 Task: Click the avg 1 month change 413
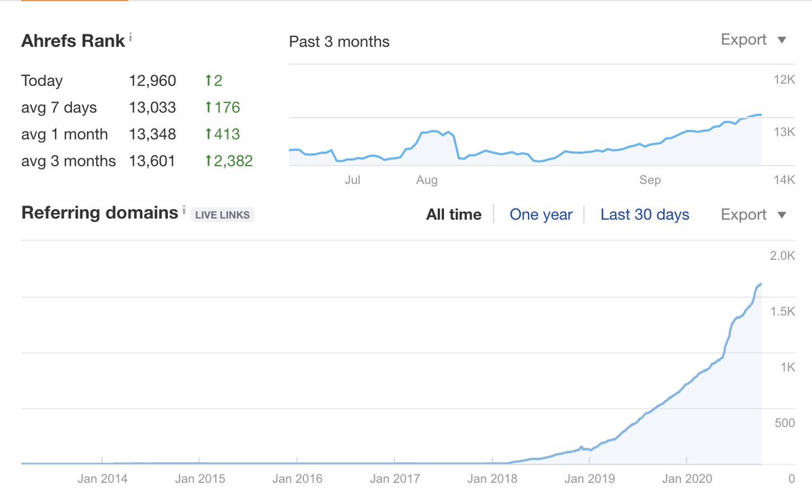[x=227, y=134]
